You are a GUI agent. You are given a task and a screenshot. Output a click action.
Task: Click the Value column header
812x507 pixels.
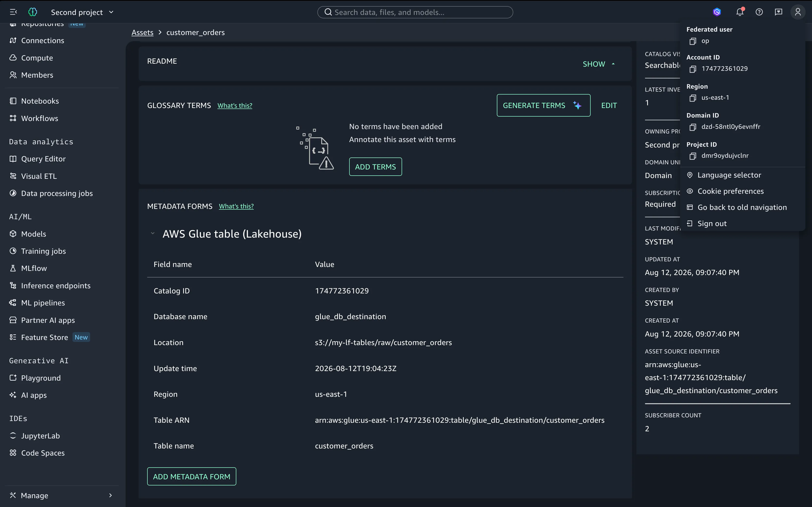(324, 265)
